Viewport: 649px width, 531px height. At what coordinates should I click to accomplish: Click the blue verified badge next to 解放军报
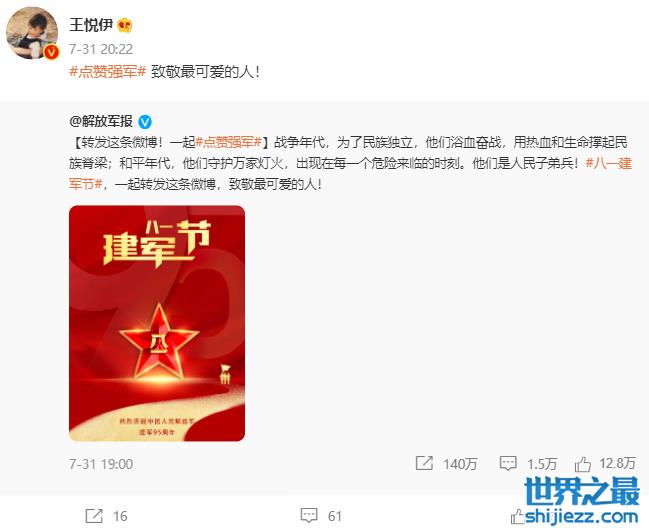pos(145,122)
